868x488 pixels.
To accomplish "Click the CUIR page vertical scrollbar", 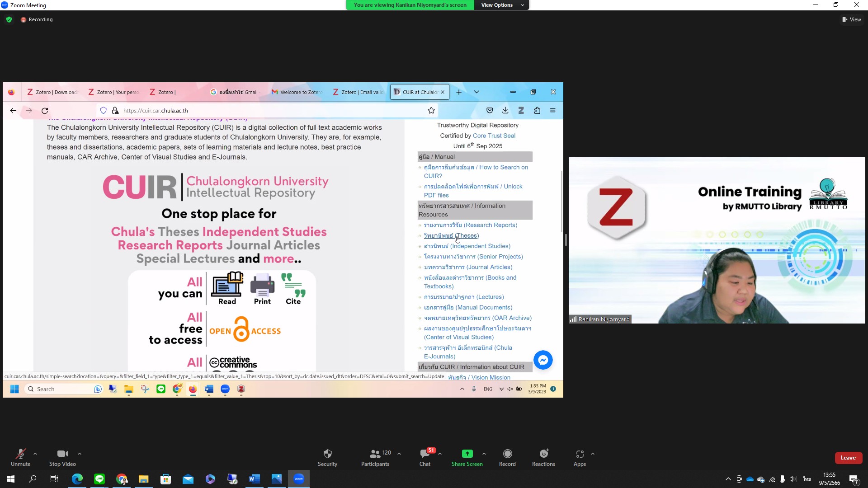I will pos(561,202).
